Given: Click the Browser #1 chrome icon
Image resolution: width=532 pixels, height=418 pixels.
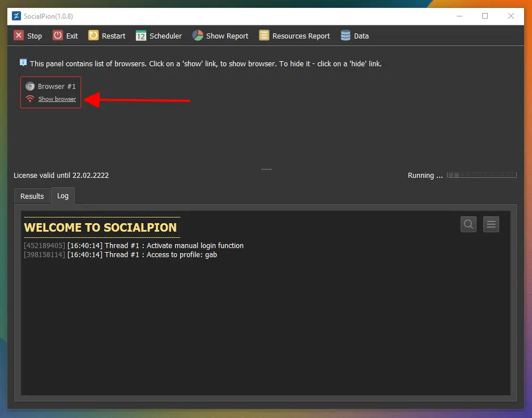Looking at the screenshot, I should click(30, 86).
